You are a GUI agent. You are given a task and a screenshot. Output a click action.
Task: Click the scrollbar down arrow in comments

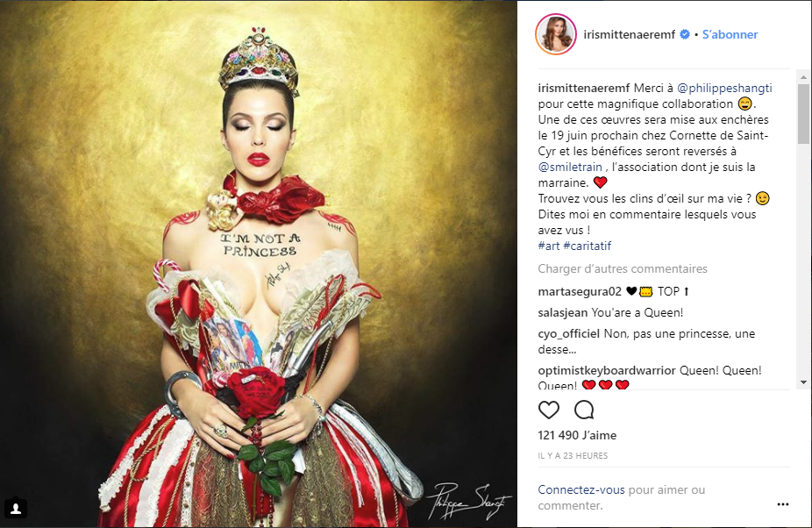(803, 382)
